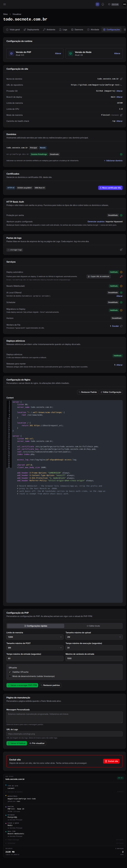Edit the Nome do domínio pencil icon
The image size is (127, 868).
point(121,79)
